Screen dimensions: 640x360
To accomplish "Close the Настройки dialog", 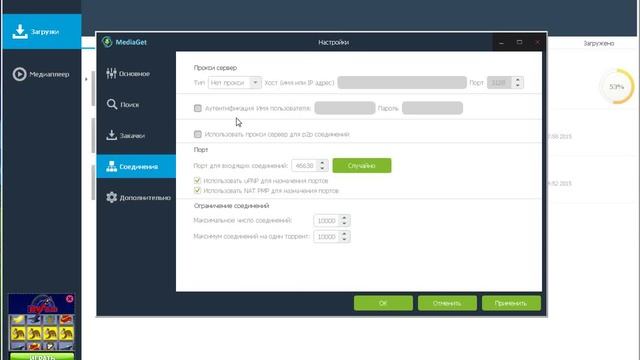I will click(537, 42).
